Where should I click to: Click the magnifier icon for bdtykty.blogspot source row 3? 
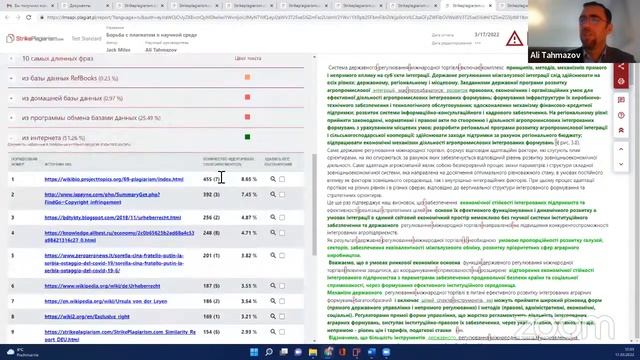(273, 218)
